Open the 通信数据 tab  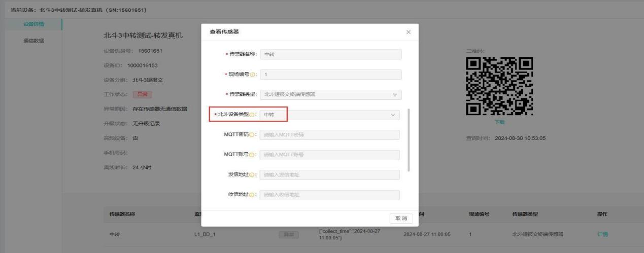33,41
